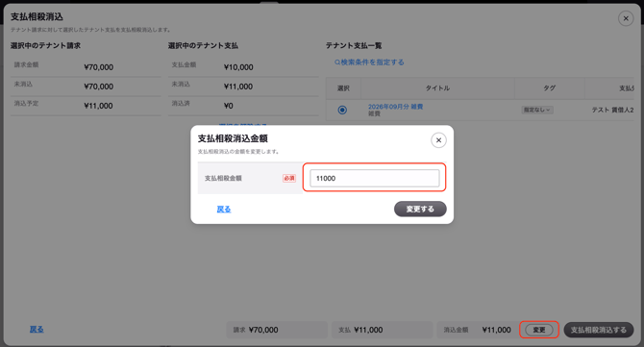The image size is (644, 347).
Task: Expand the 指定なし tag dropdown
Action: [536, 110]
